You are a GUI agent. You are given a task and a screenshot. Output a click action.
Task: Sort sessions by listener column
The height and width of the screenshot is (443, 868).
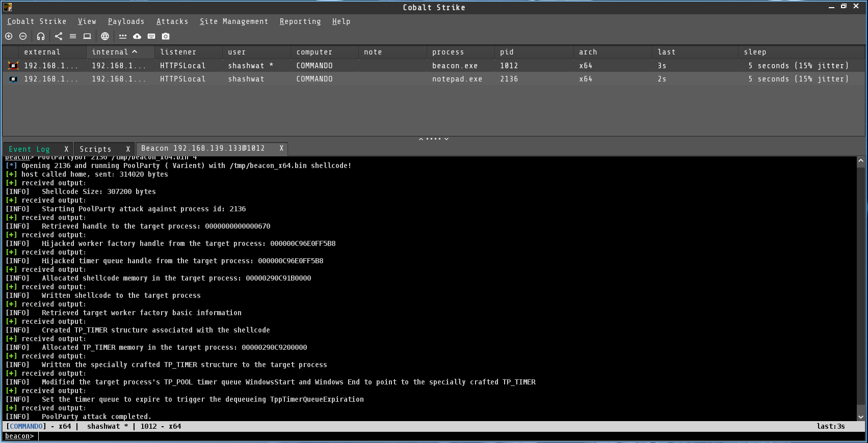pyautogui.click(x=189, y=52)
